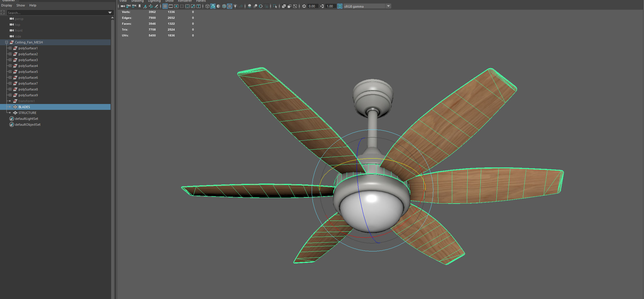Toggle X-Ray Active Components icon
This screenshot has width=644, height=299.
click(x=289, y=6)
